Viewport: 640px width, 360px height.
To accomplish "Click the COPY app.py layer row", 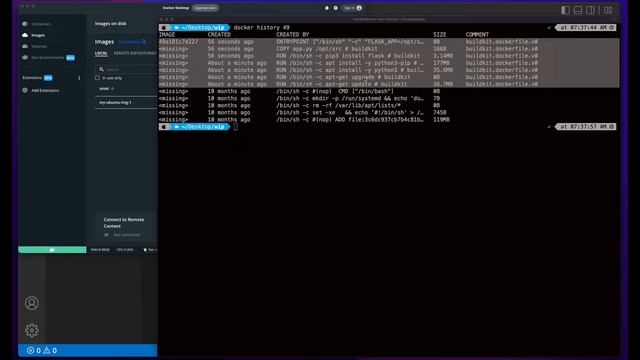I will pyautogui.click(x=389, y=49).
